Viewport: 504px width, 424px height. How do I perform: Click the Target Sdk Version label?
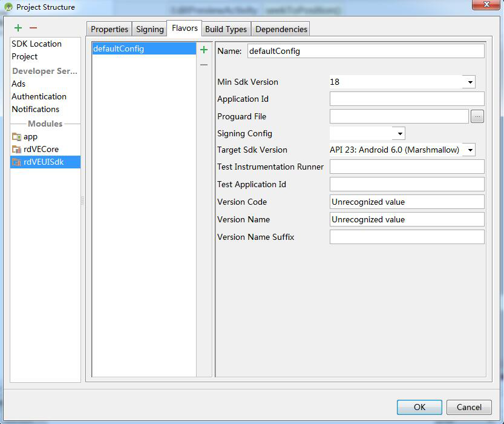pyautogui.click(x=252, y=150)
